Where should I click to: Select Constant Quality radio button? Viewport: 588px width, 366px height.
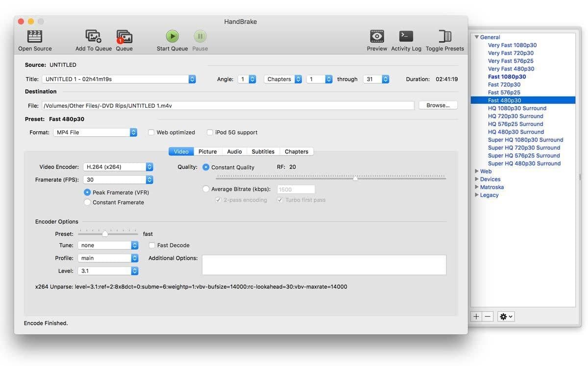pos(206,167)
